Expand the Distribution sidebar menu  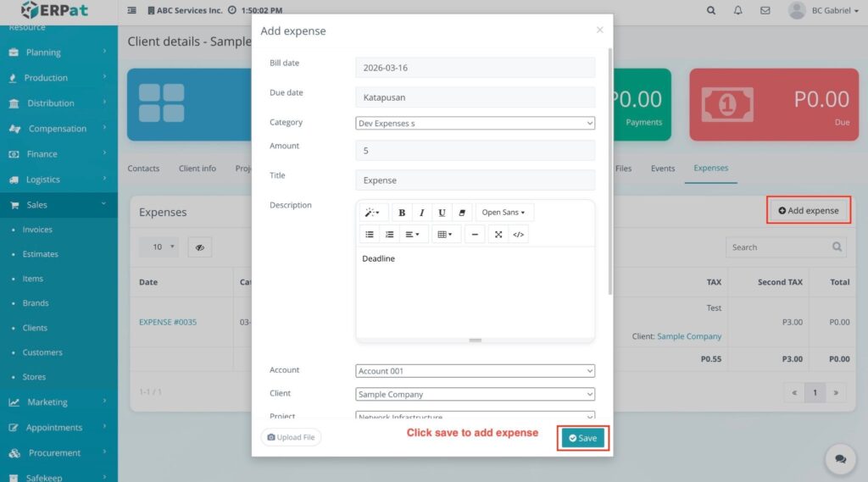58,103
